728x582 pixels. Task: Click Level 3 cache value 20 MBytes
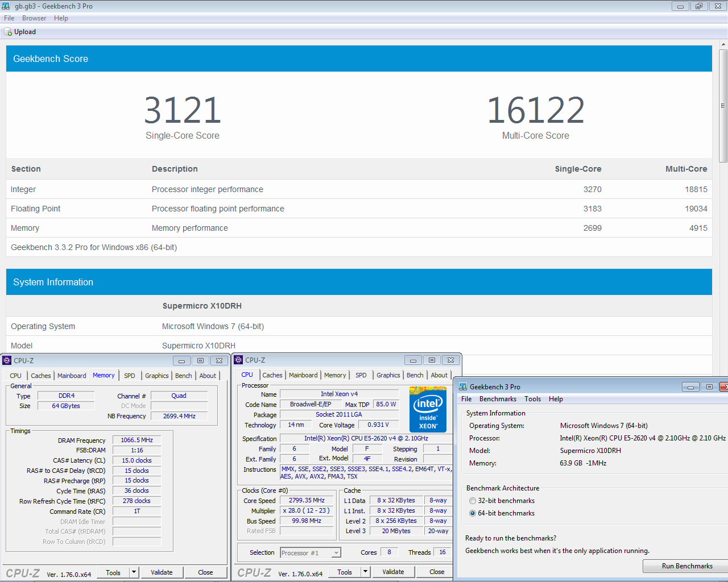pyautogui.click(x=396, y=531)
